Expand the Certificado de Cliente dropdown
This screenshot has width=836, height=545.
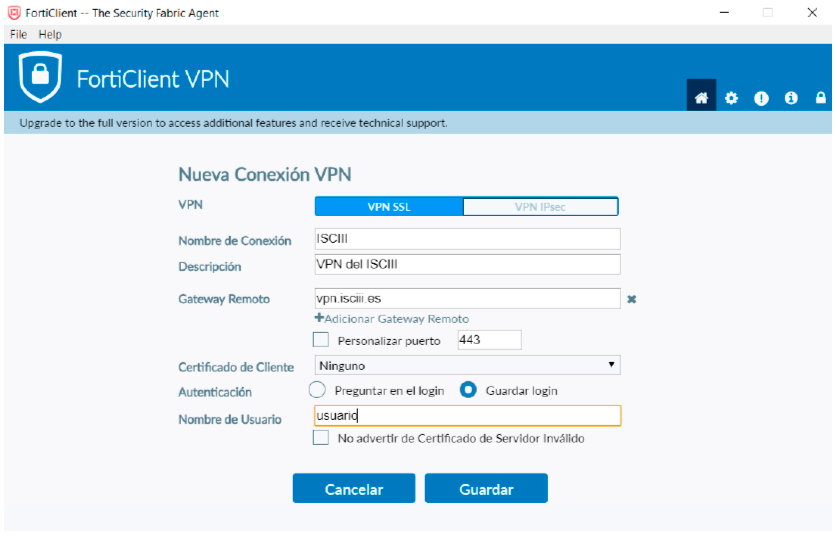point(467,365)
